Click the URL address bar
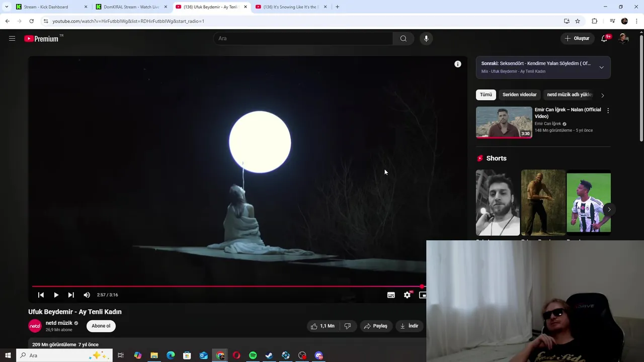Viewport: 644px width, 362px height. pyautogui.click(x=302, y=21)
